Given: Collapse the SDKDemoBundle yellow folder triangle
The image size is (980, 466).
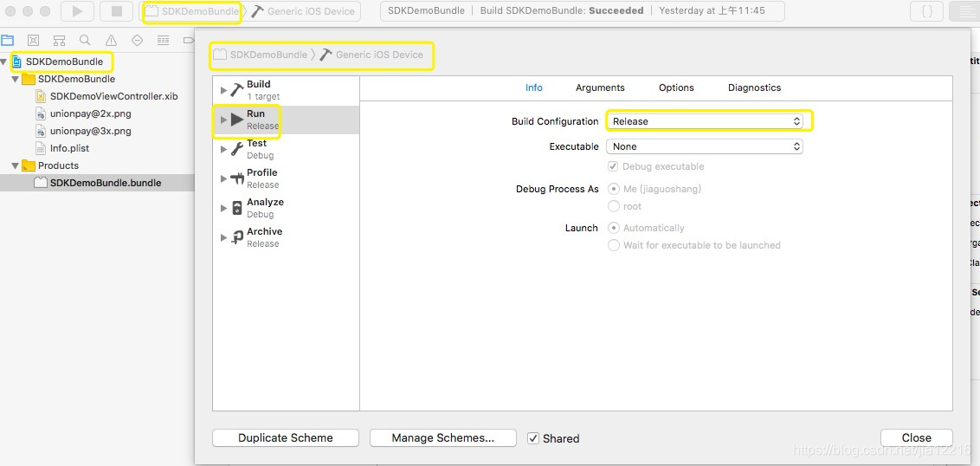Looking at the screenshot, I should (15, 80).
